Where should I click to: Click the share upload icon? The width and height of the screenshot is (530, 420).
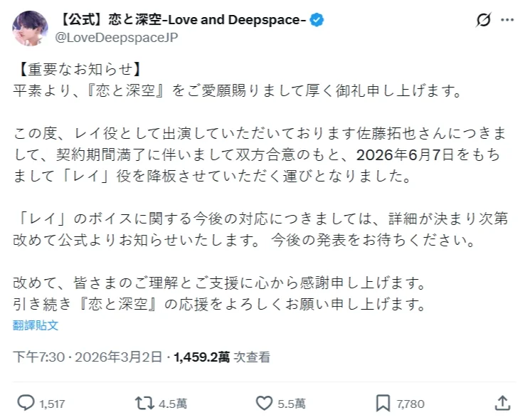502,403
